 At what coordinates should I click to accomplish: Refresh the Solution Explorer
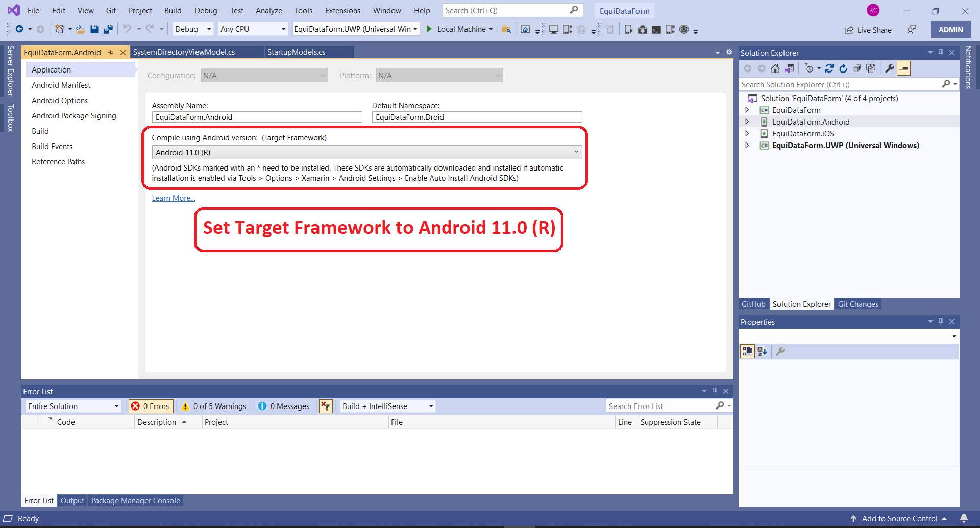[x=843, y=68]
